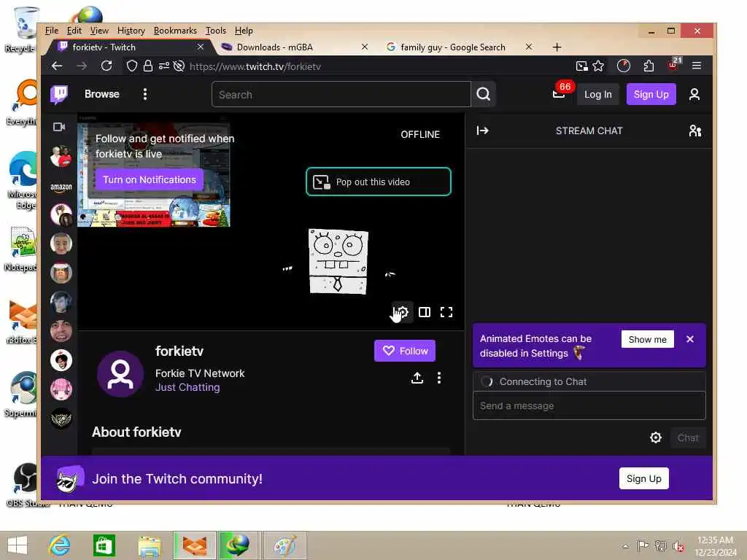This screenshot has height=560, width=747.
Task: Click the magnifier search button
Action: tap(483, 94)
